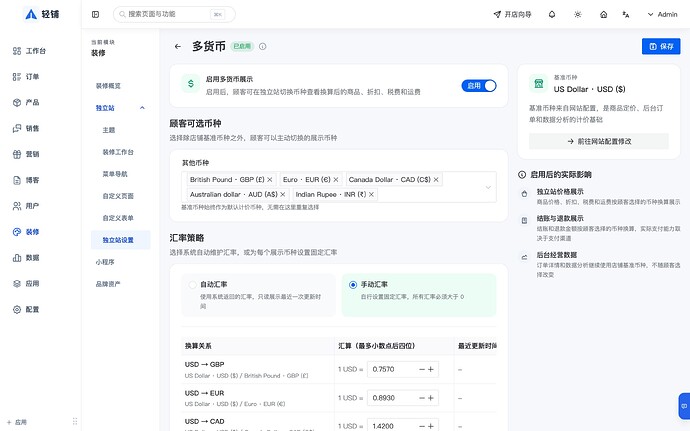
Task: Select the 手动汇率 radio option
Action: [352, 285]
